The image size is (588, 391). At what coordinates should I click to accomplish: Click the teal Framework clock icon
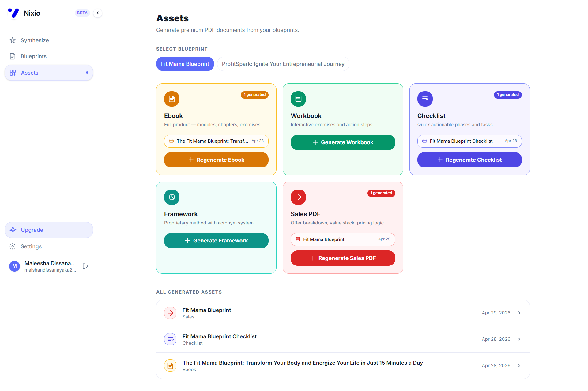[x=171, y=197]
